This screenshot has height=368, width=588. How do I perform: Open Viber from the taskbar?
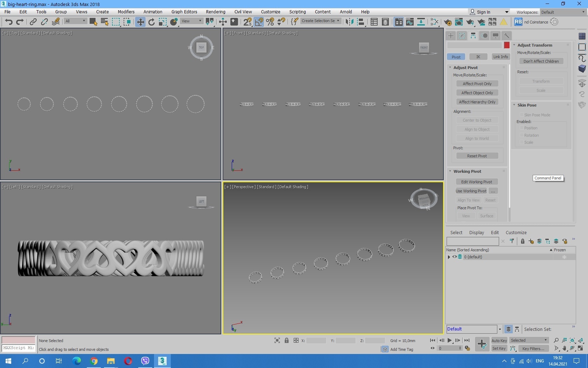click(x=145, y=361)
